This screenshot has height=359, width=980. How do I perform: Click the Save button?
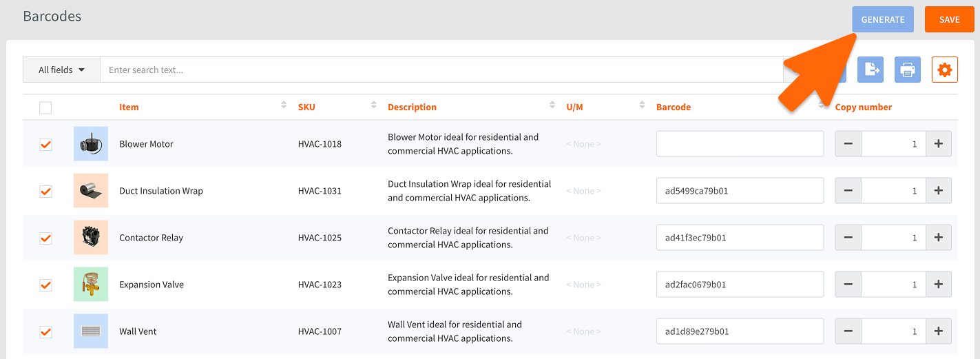[x=949, y=19]
